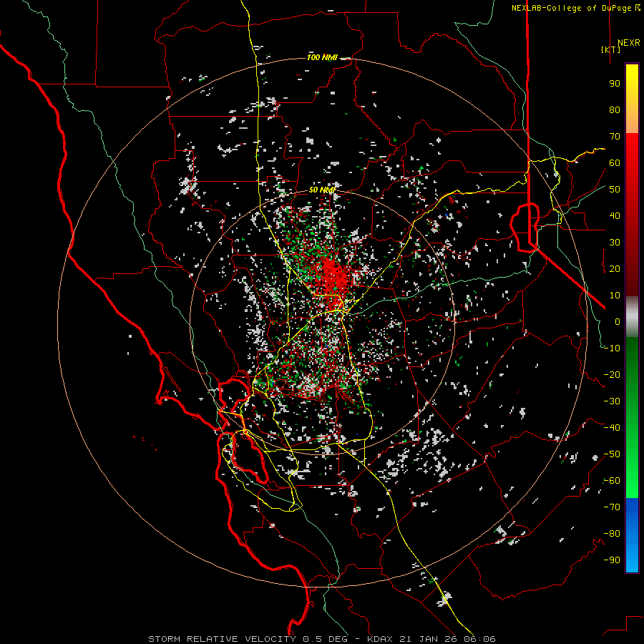Click the 30 value on velocity scale

[x=615, y=243]
